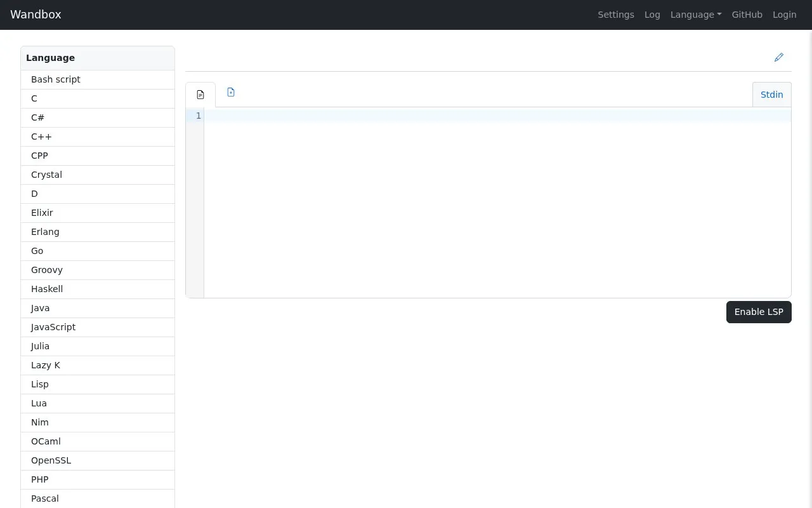Image resolution: width=812 pixels, height=508 pixels.
Task: Visit the GitHub link
Action: click(747, 15)
